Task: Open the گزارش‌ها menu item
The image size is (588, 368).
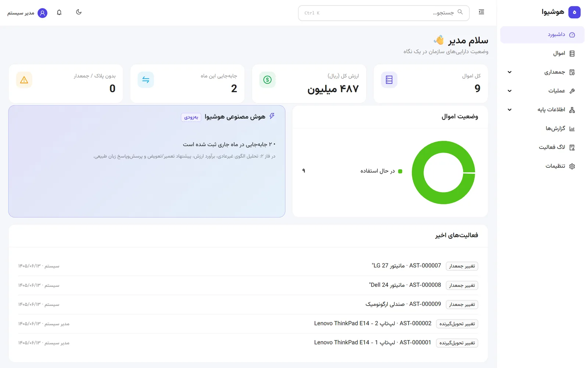Action: pos(542,128)
